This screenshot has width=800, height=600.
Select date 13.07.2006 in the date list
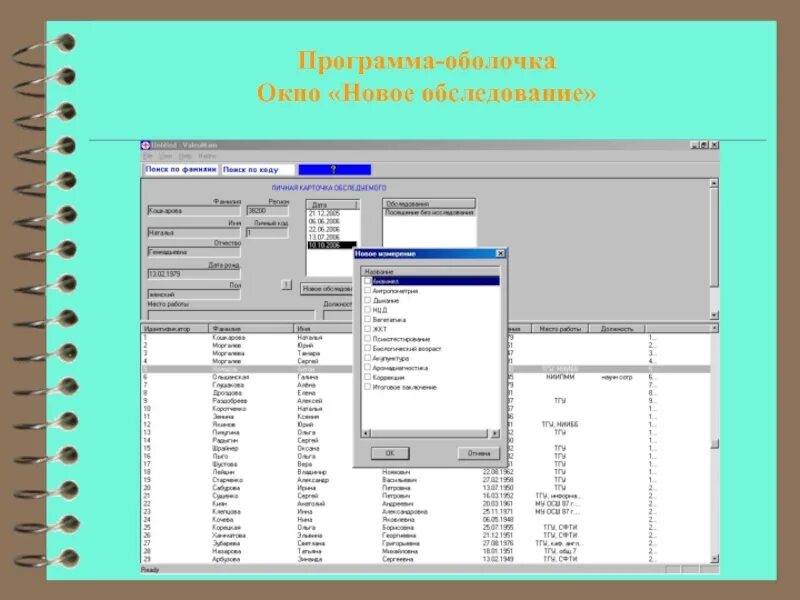(324, 237)
